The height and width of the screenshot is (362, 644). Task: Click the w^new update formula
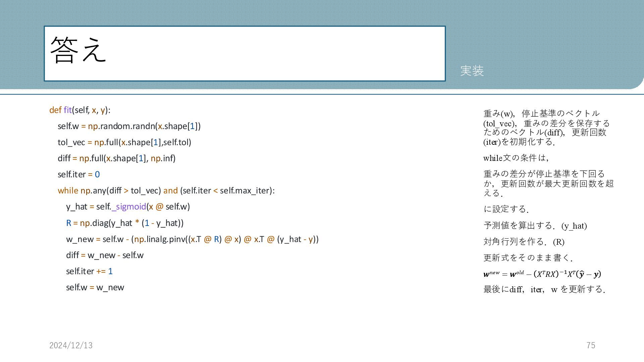542,274
